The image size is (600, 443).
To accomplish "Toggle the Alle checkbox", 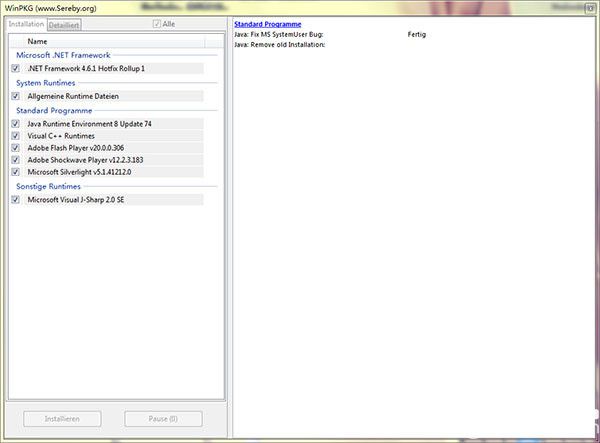I will pyautogui.click(x=157, y=24).
